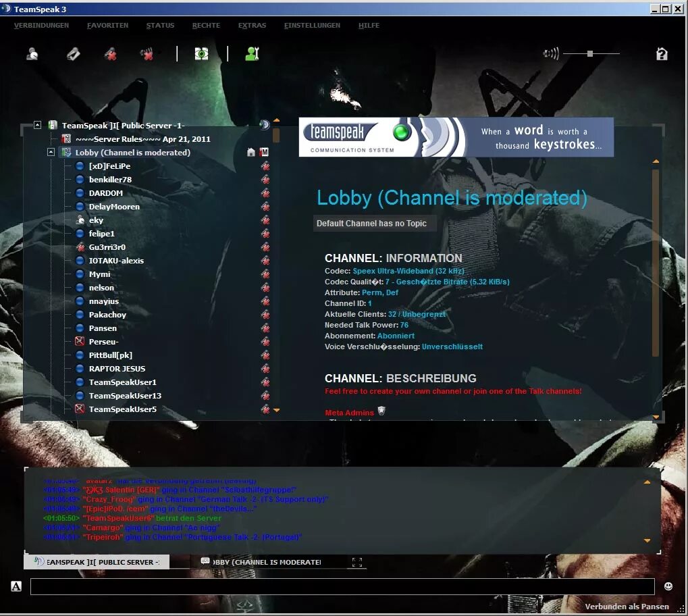Toggle mute microphone in toolbar

click(111, 54)
